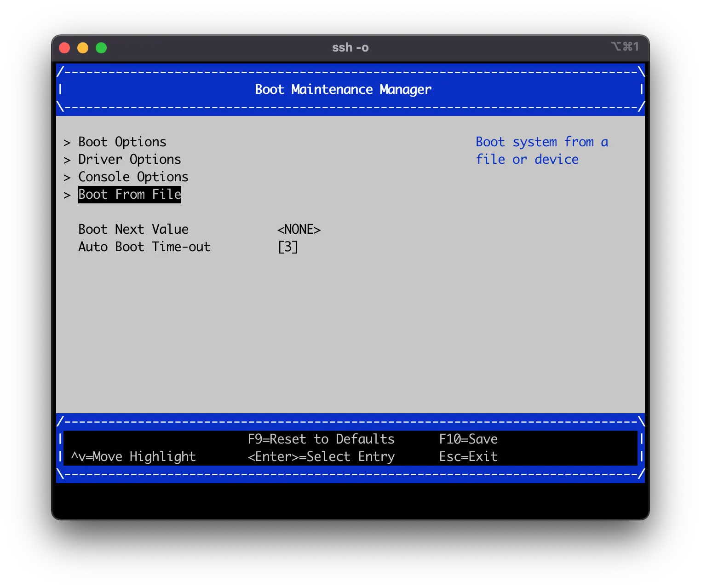Click the <NONE> Boot Next Value selector

click(299, 230)
